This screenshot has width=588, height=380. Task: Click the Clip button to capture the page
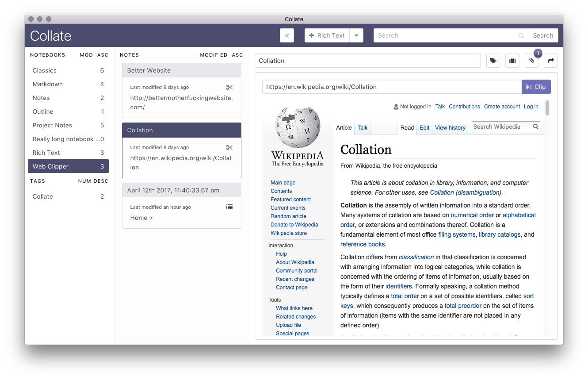pyautogui.click(x=536, y=86)
